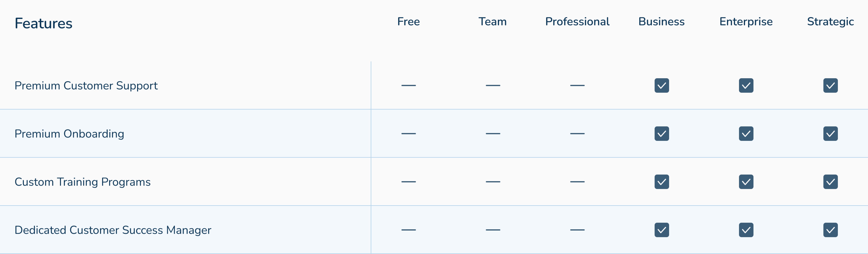The height and width of the screenshot is (254, 868).
Task: Click Custom Training Programs checkmark under Enterprise
Action: (746, 182)
